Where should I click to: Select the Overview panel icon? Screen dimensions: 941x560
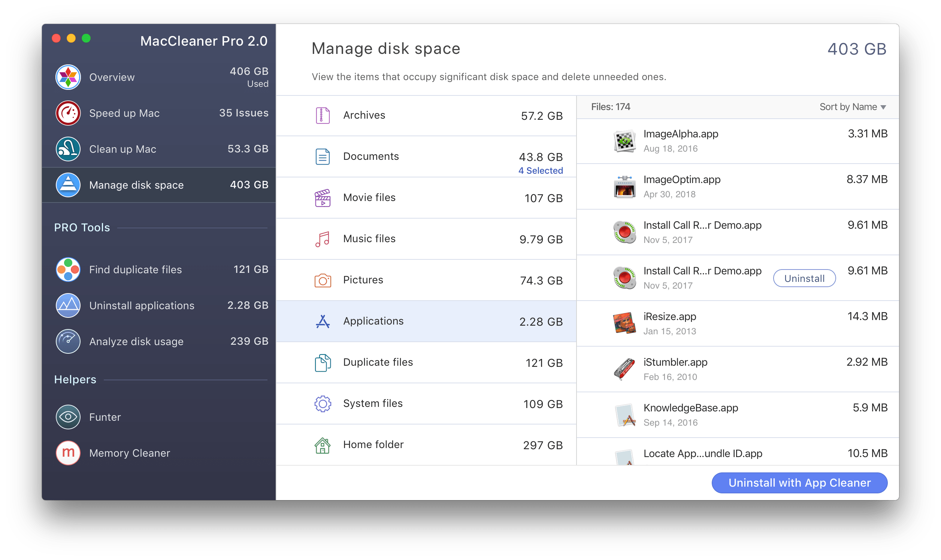tap(69, 75)
